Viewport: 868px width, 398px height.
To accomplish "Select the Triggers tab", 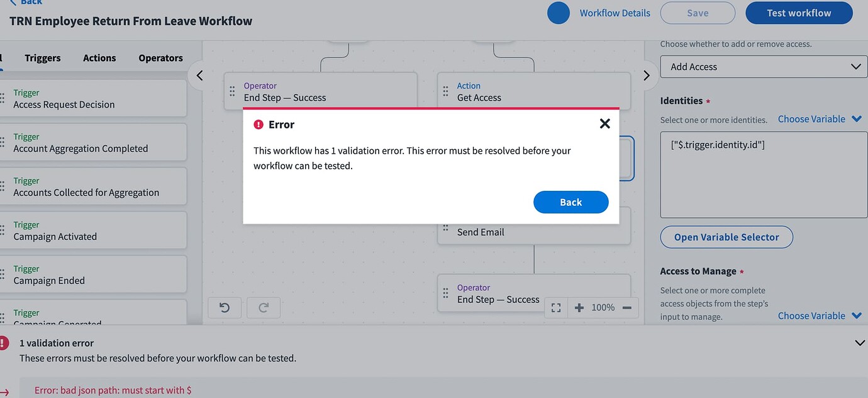I will pyautogui.click(x=42, y=57).
